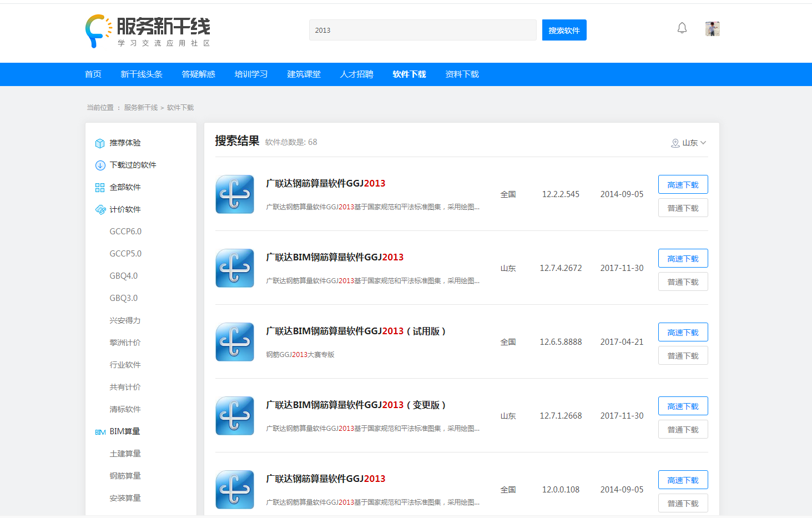Open the notification bell
Image resolution: width=812 pixels, height=518 pixels.
[x=682, y=28]
